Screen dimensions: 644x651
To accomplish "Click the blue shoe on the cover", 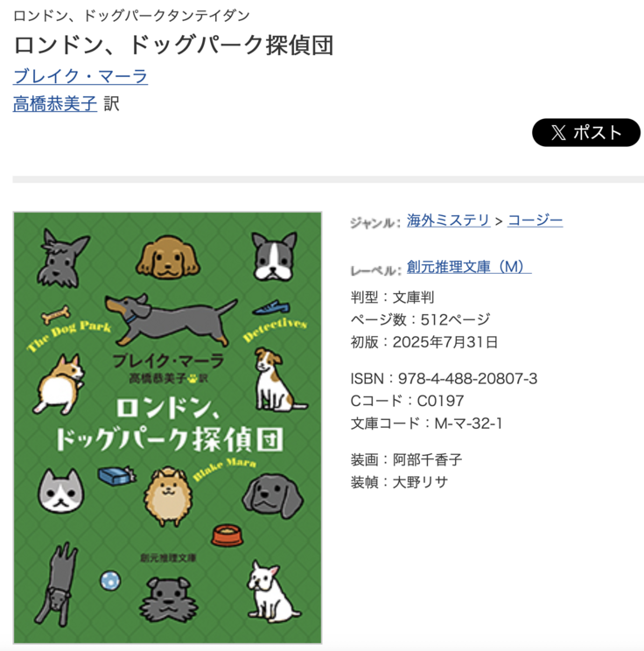I will tap(271, 308).
